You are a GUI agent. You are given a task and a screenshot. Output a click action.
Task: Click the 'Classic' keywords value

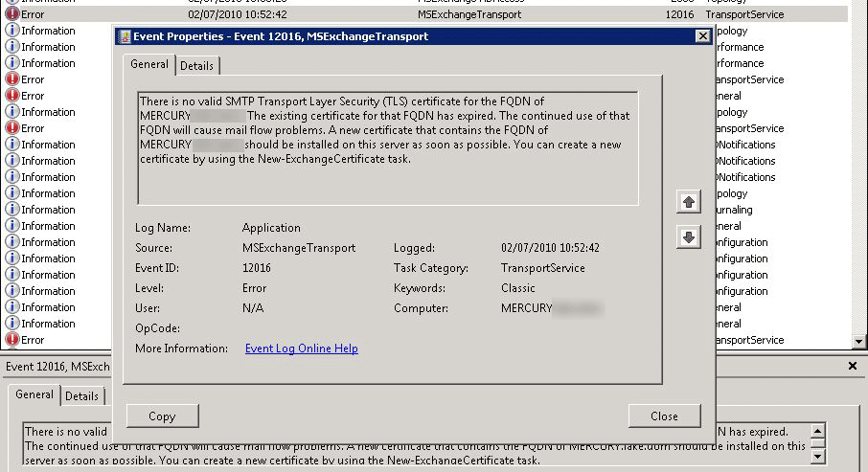(x=517, y=288)
